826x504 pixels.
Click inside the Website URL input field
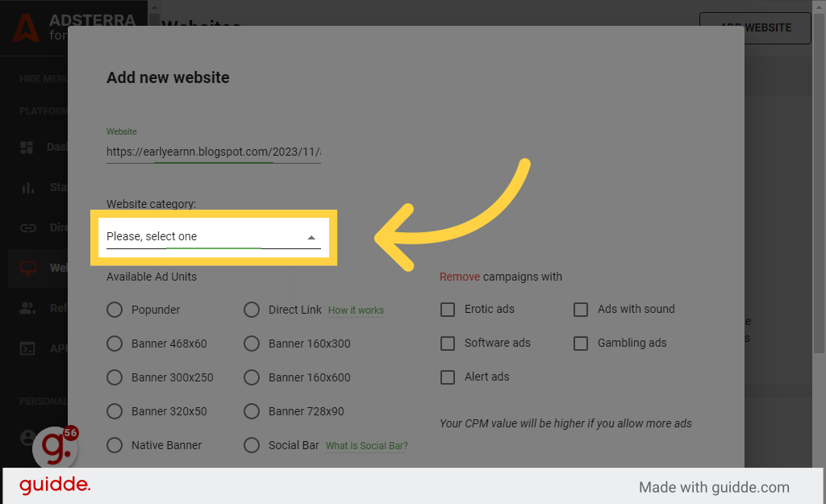(x=213, y=151)
